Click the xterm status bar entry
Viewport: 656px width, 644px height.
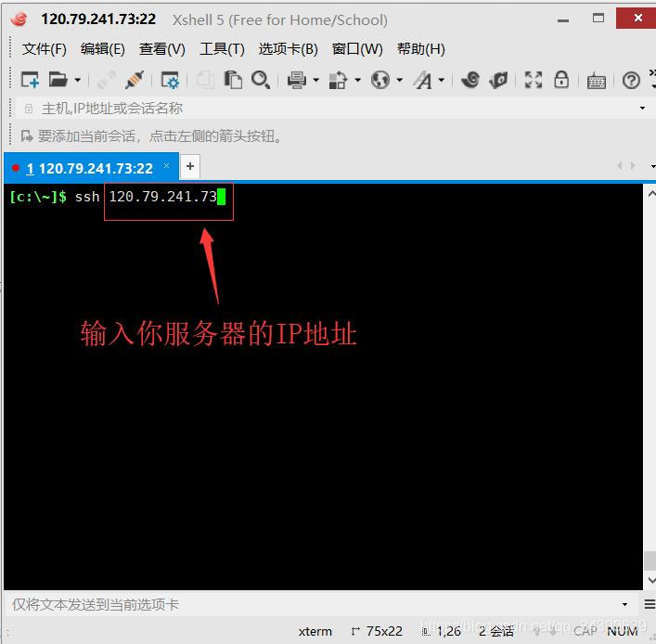(315, 631)
